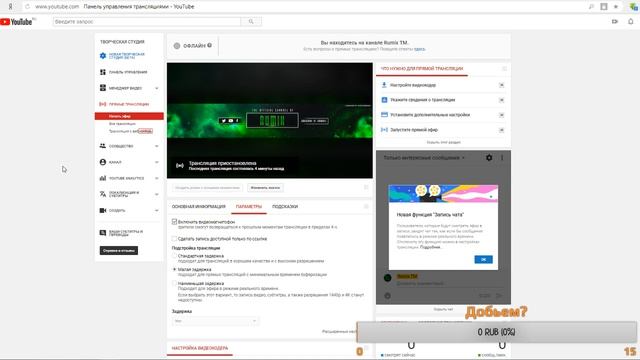Viewport: 640px width, 360px height.
Task: Select Малая задержка radio option
Action: (174, 269)
